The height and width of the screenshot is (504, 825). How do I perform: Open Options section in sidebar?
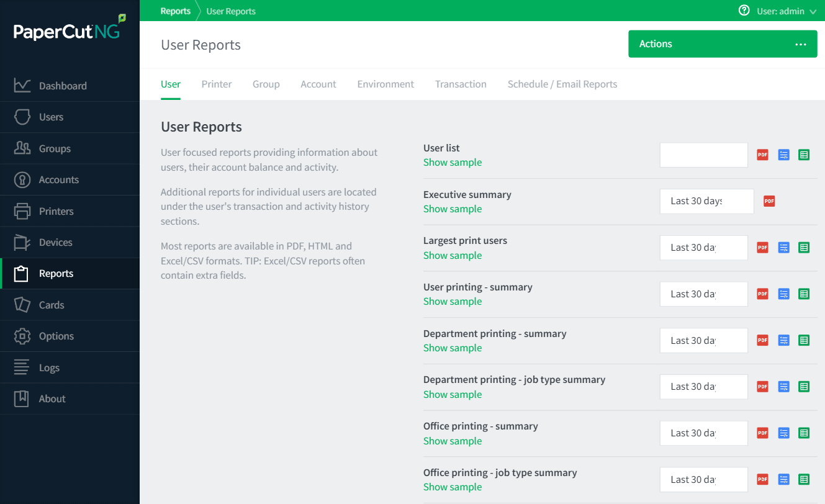click(x=70, y=336)
